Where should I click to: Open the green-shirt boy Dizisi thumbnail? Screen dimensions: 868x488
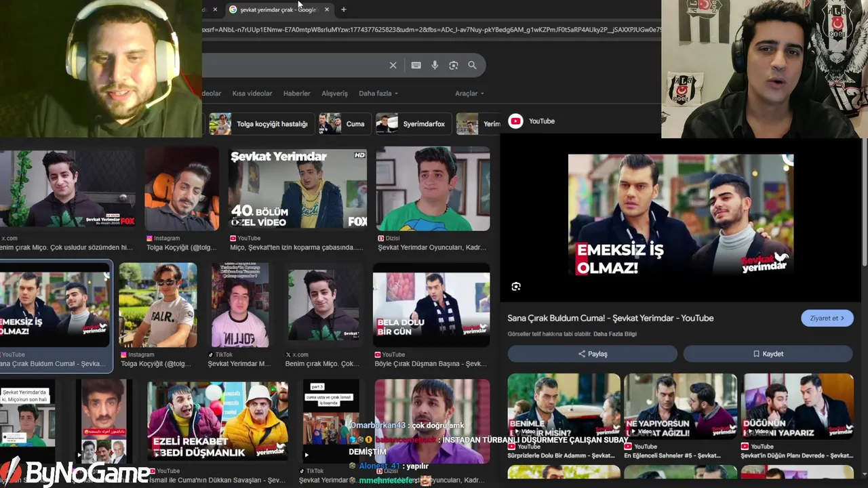433,188
